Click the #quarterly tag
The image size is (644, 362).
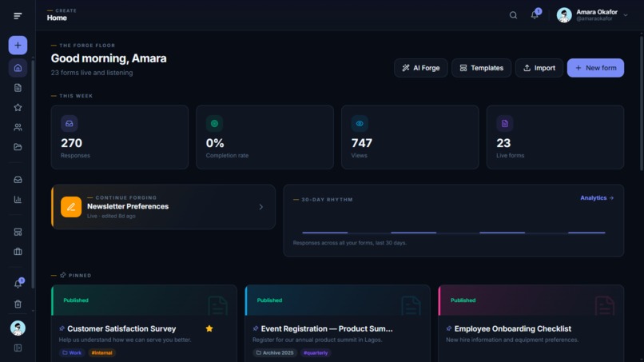316,352
